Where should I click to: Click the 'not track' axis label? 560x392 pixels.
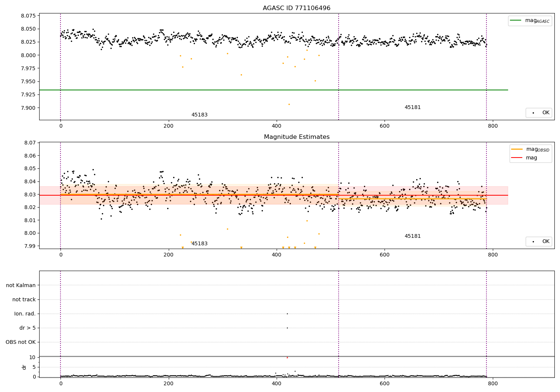coord(24,299)
